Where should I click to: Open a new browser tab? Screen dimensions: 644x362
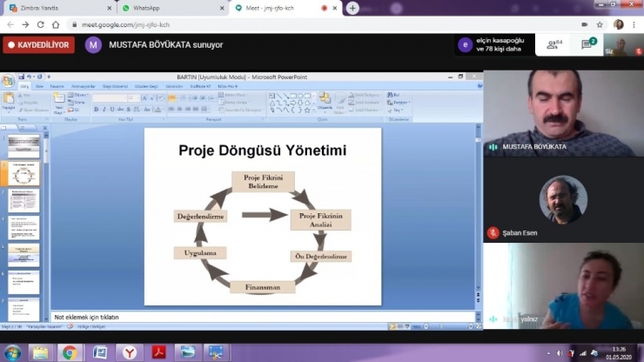click(352, 8)
